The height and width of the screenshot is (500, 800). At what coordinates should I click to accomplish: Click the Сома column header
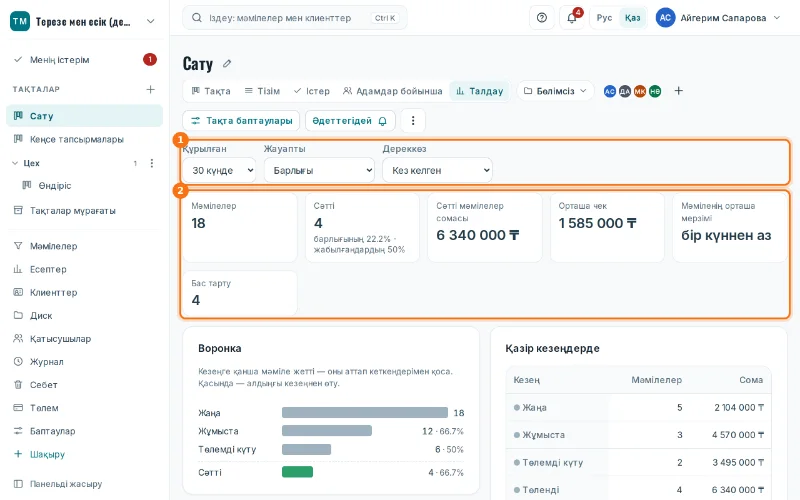(751, 380)
